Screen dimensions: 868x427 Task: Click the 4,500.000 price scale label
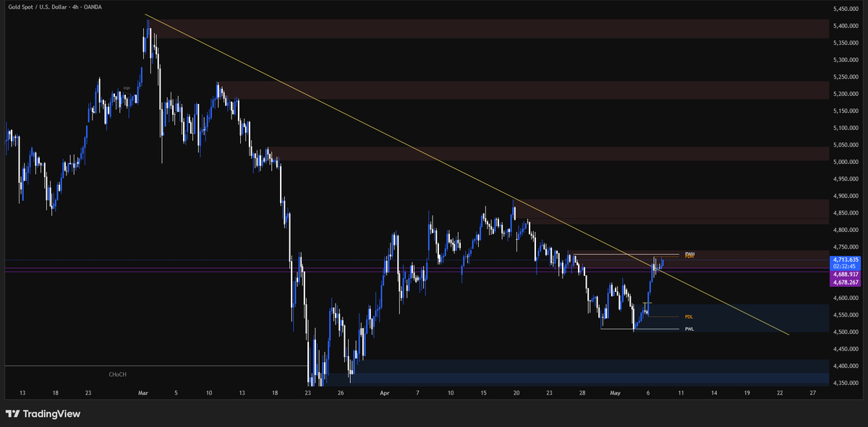coord(846,332)
